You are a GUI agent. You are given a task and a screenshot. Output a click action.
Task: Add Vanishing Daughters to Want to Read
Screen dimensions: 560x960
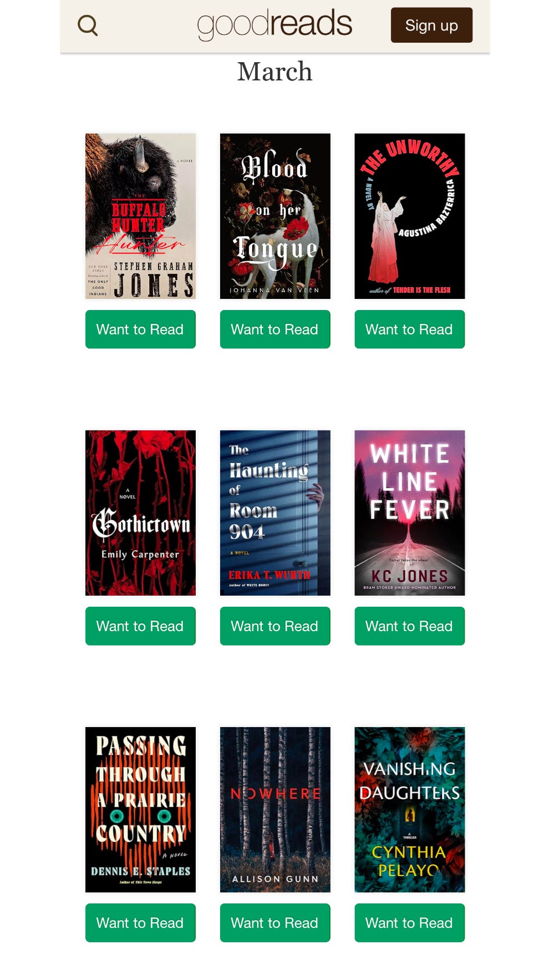click(x=410, y=923)
